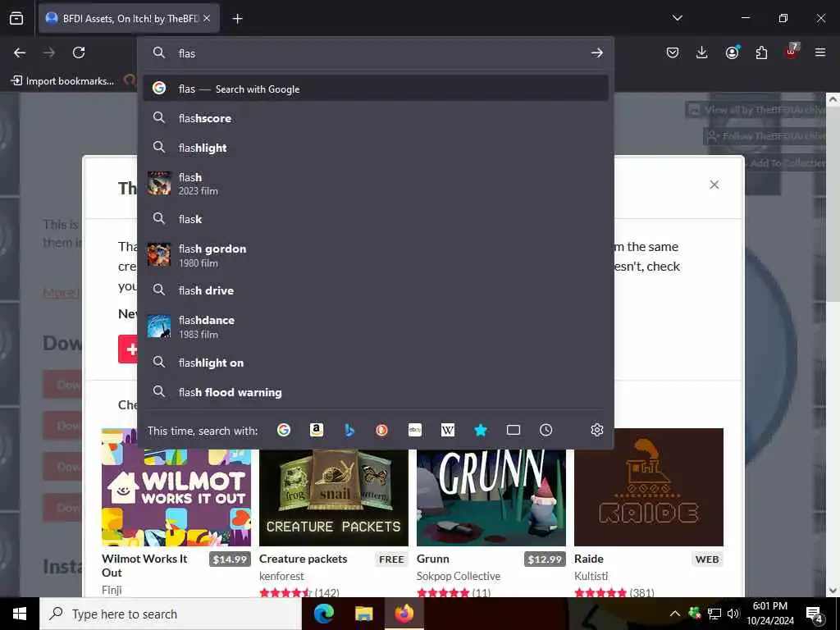This screenshot has width=840, height=630.
Task: Click the Firefox View icon
Action: click(16, 18)
